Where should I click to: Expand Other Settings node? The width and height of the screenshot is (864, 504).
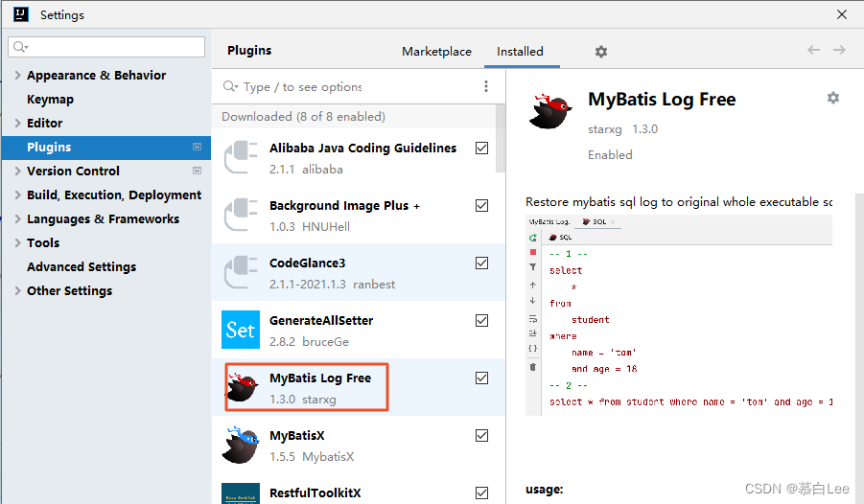click(17, 291)
